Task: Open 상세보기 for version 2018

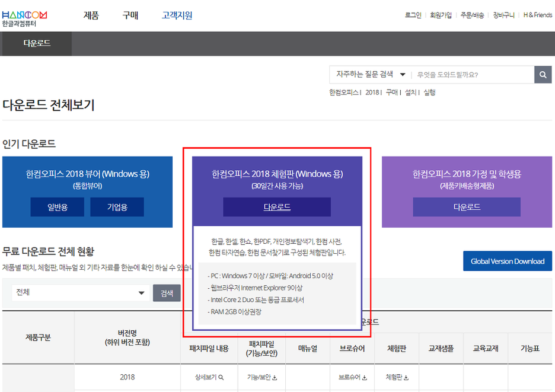Action: (x=209, y=377)
